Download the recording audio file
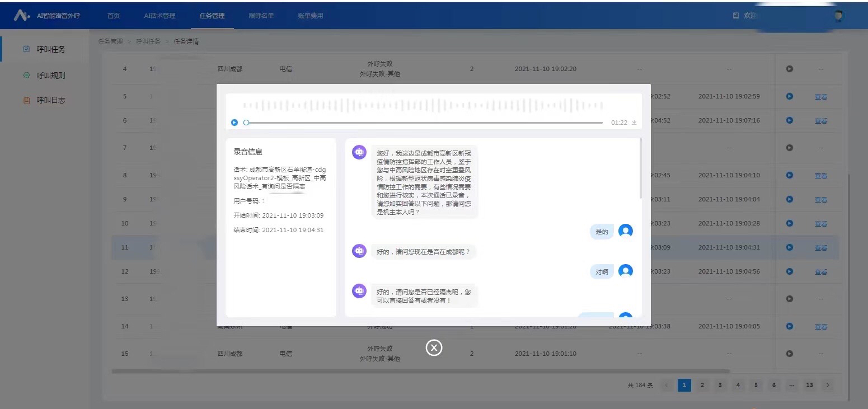The height and width of the screenshot is (409, 868). 634,123
